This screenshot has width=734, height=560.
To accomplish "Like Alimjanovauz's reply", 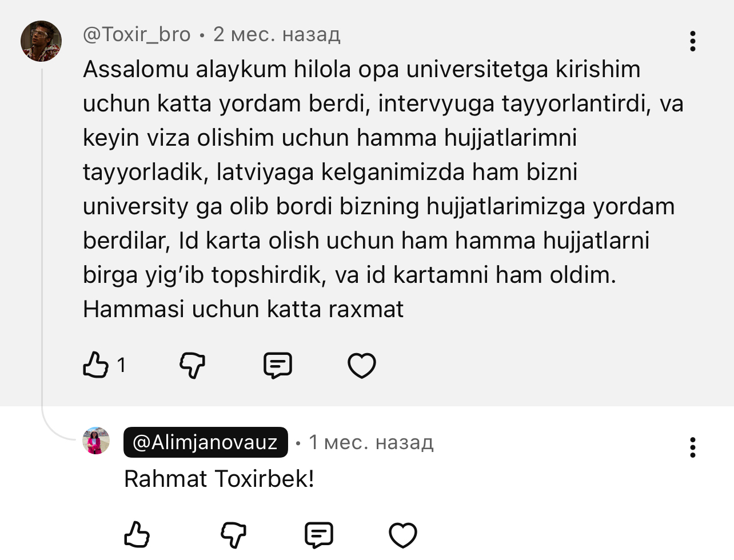I will [x=137, y=535].
